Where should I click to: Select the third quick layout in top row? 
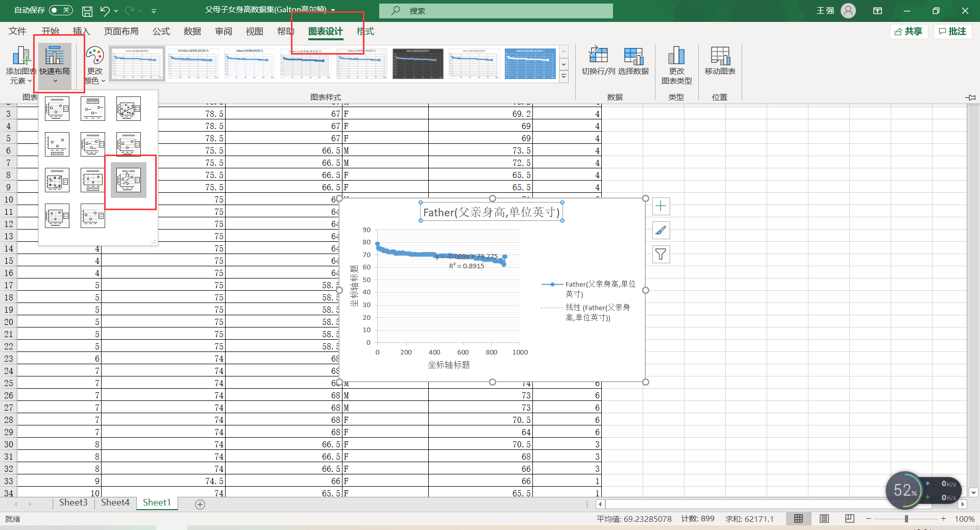[x=129, y=109]
